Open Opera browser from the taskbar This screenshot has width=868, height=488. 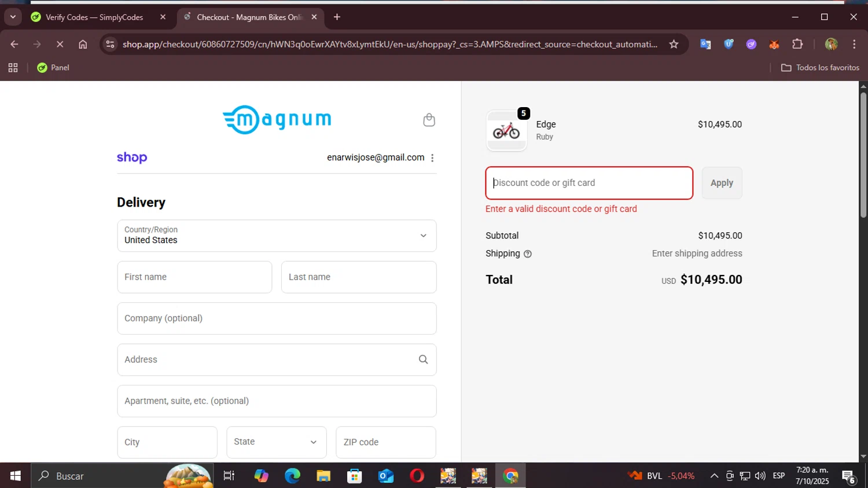[x=417, y=476]
